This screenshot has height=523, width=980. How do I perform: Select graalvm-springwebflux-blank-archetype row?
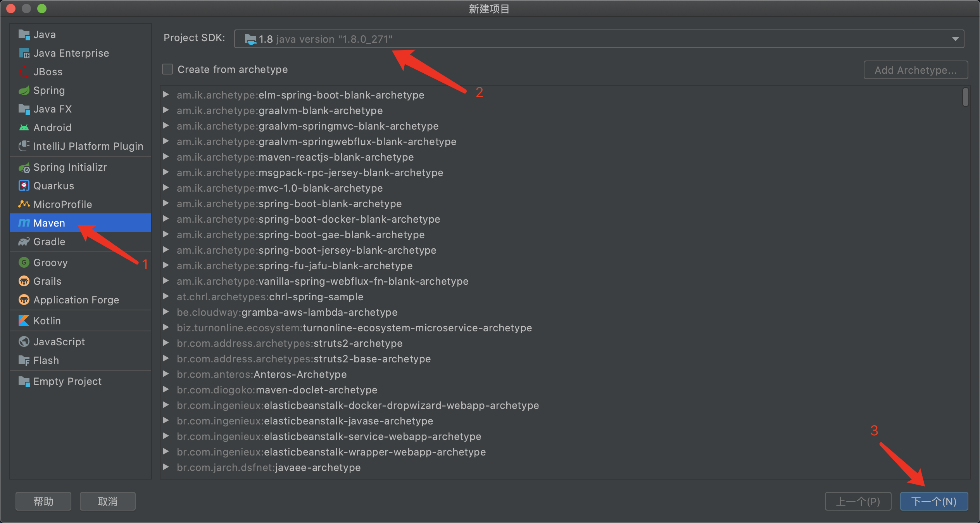[565, 142]
